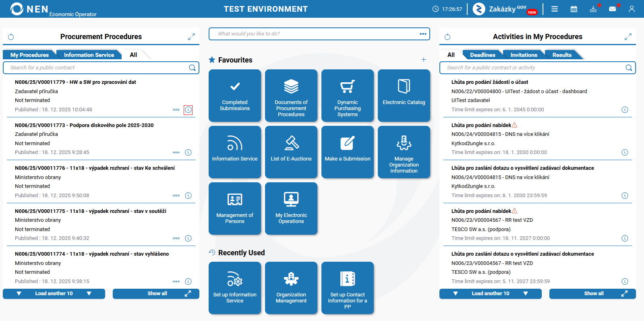The image size is (644, 321).
Task: Open the Completed Submissions tile
Action: click(x=235, y=96)
